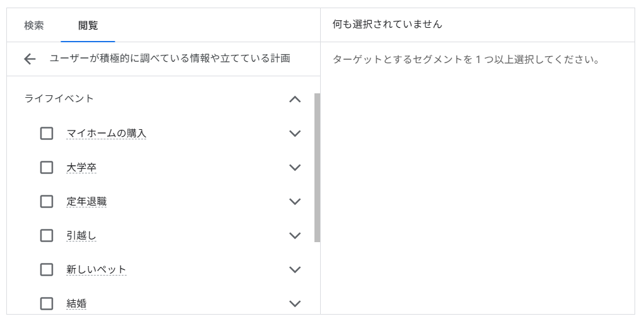
Task: Check the マイホームの購入 checkbox
Action: 47,134
